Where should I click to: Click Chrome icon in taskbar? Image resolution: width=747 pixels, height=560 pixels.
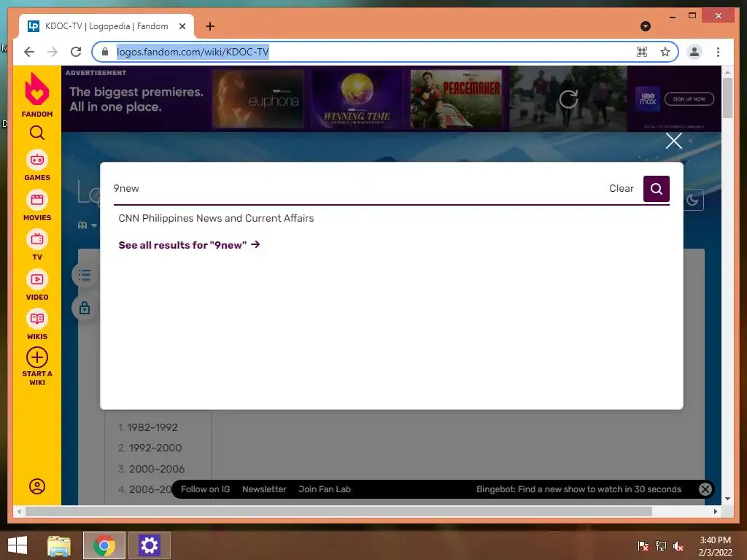(x=104, y=545)
